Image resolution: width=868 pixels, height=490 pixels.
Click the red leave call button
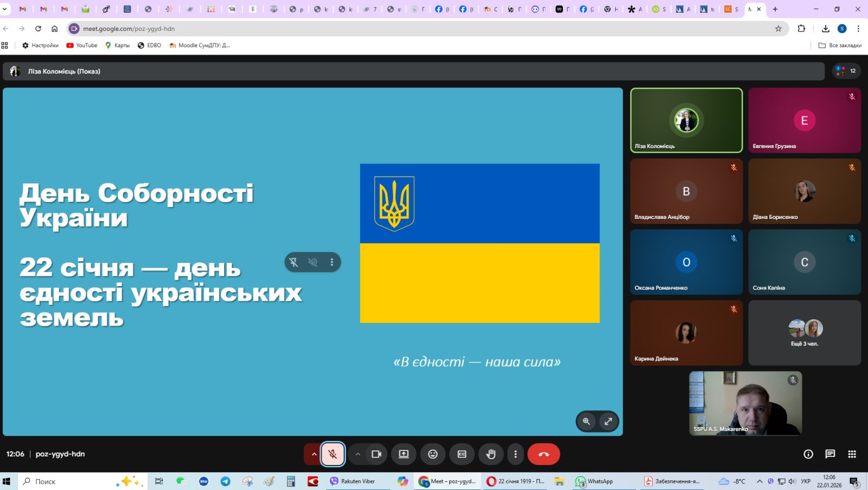544,454
